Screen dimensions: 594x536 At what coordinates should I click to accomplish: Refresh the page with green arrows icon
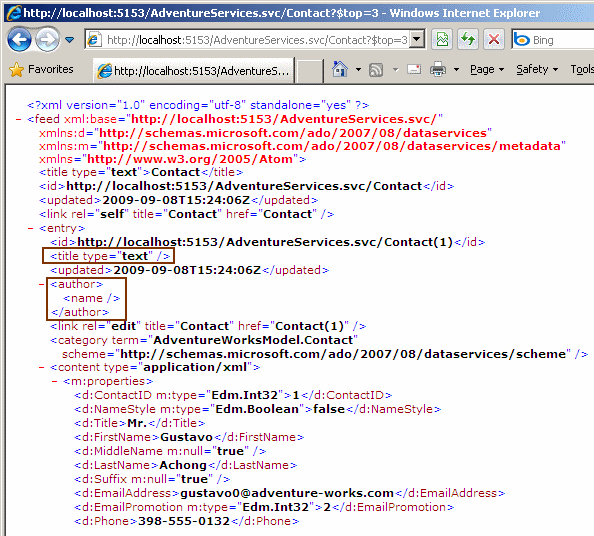pos(468,39)
